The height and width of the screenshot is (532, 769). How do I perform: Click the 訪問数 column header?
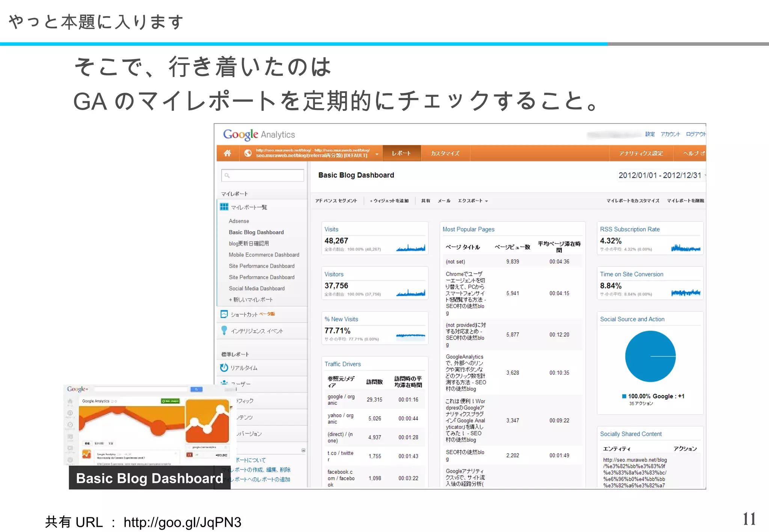tap(374, 382)
